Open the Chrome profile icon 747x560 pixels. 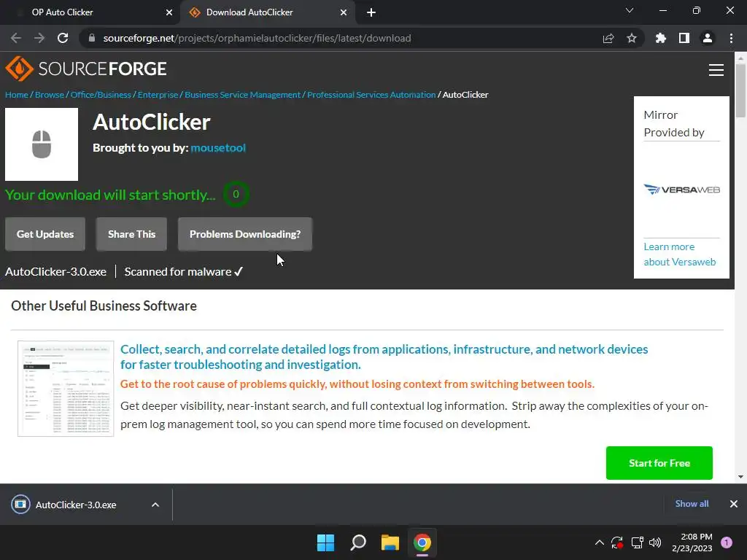(x=708, y=38)
